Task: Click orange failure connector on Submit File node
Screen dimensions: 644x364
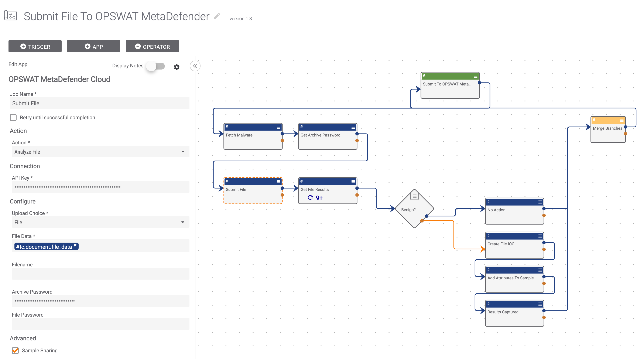Action: (x=282, y=195)
